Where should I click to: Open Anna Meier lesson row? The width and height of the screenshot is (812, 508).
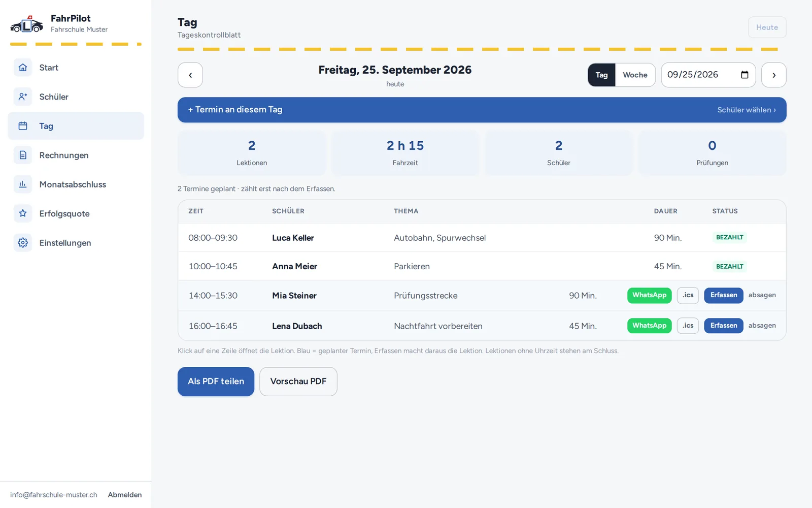(x=482, y=266)
